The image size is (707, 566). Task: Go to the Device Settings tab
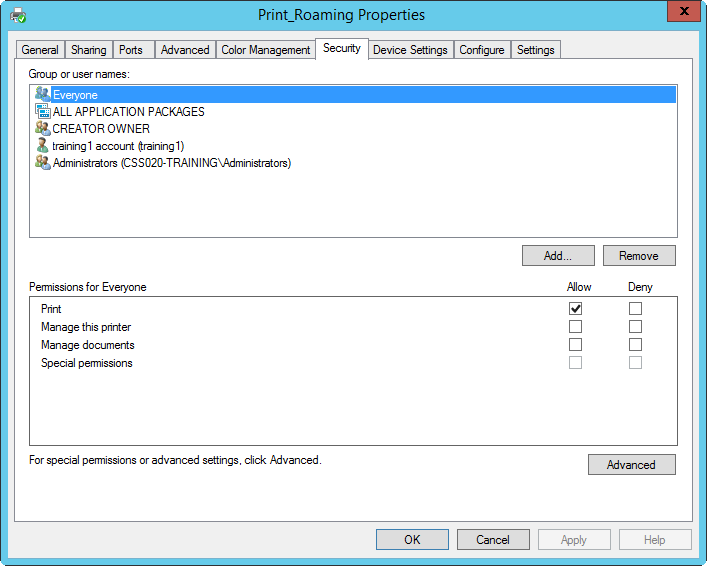click(410, 50)
